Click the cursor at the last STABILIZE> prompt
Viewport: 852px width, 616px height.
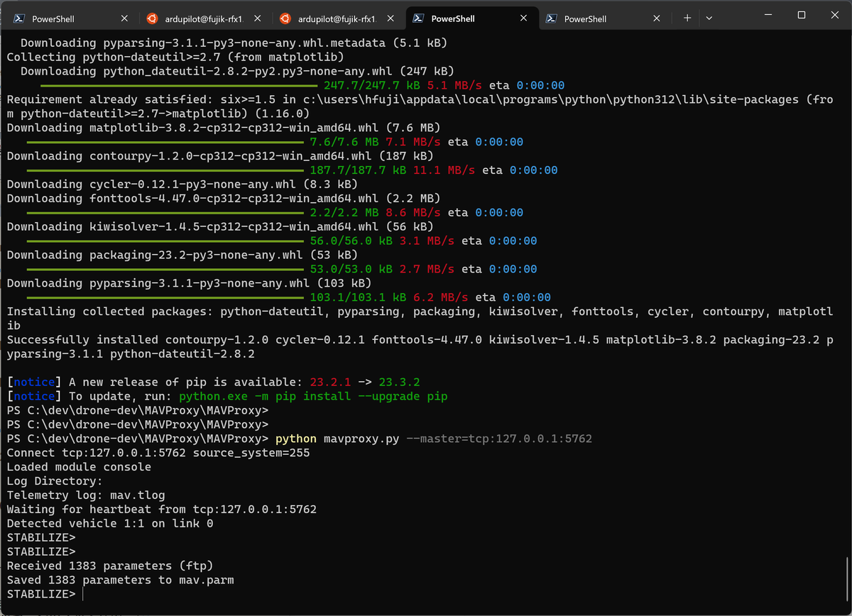pos(83,594)
